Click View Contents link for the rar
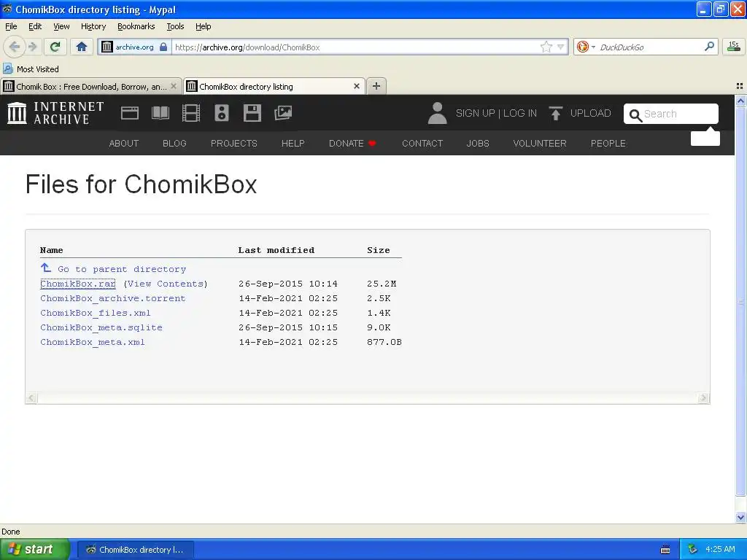Image resolution: width=747 pixels, height=560 pixels. [166, 284]
